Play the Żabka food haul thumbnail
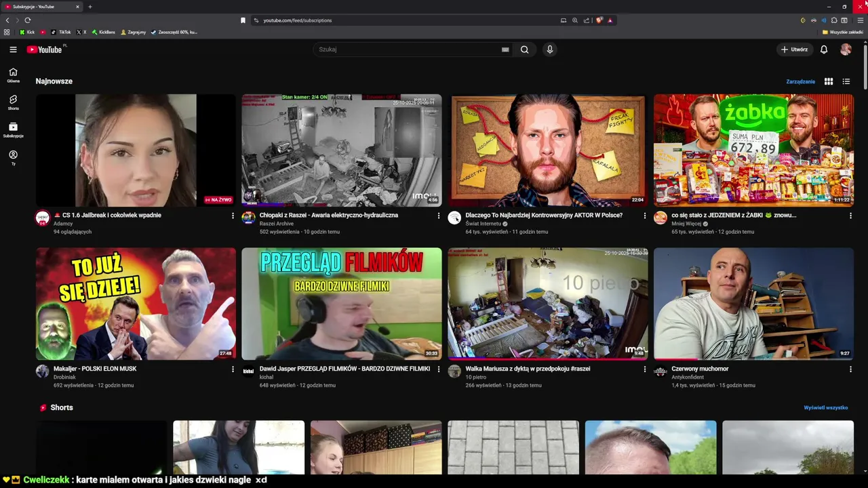Screen dimensions: 868x488 pos(753,150)
